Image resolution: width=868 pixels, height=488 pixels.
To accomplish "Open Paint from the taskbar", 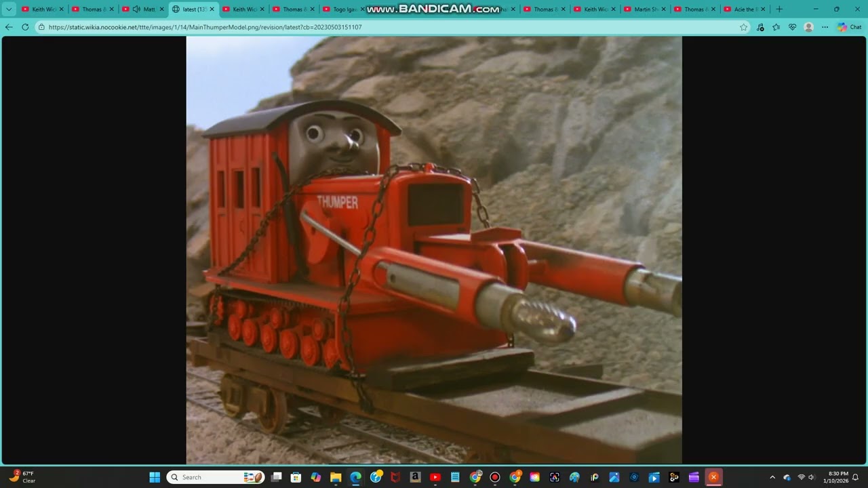I will click(574, 477).
